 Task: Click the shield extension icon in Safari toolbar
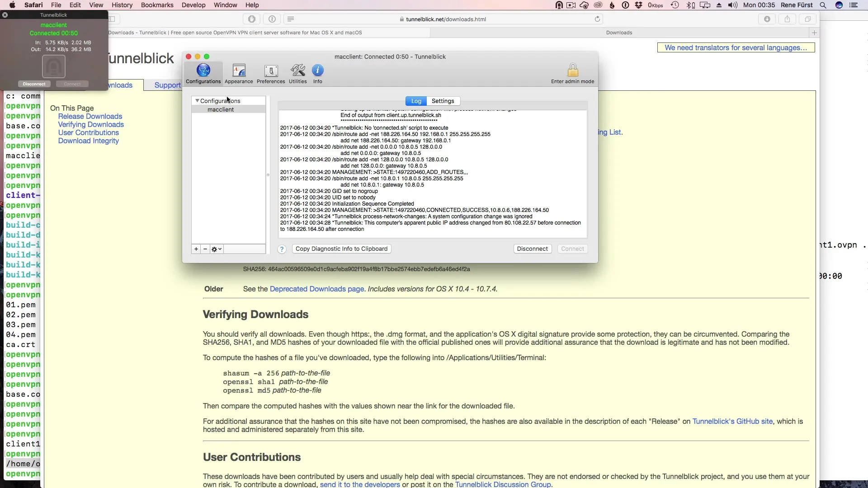click(252, 19)
